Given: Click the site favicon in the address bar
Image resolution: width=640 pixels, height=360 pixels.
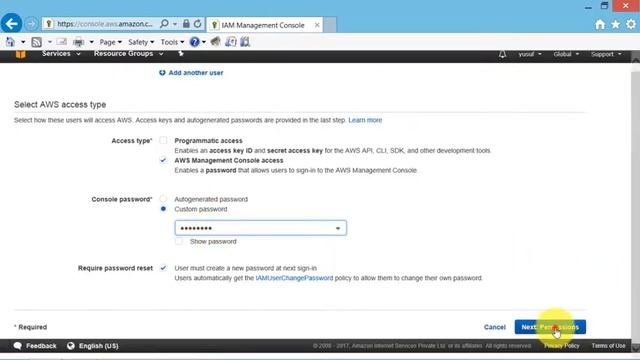Looking at the screenshot, I should coord(49,24).
